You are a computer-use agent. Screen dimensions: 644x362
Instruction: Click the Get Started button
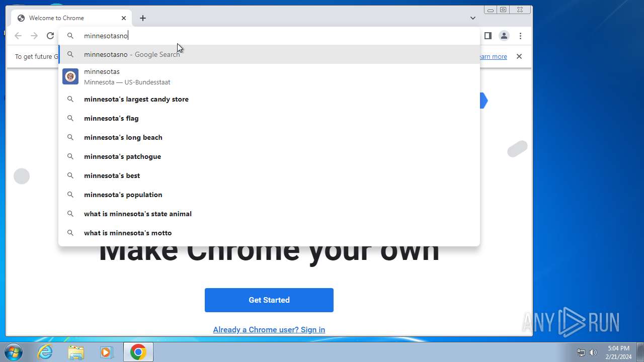(269, 300)
